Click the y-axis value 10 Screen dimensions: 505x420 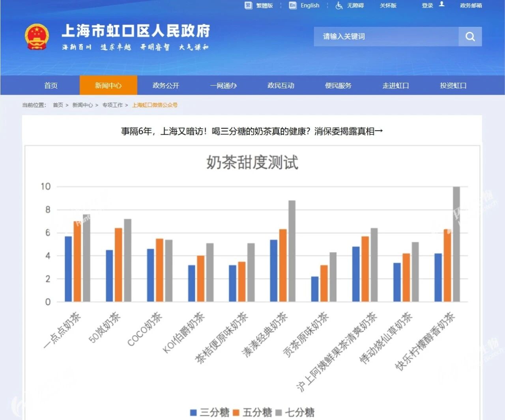click(x=46, y=187)
